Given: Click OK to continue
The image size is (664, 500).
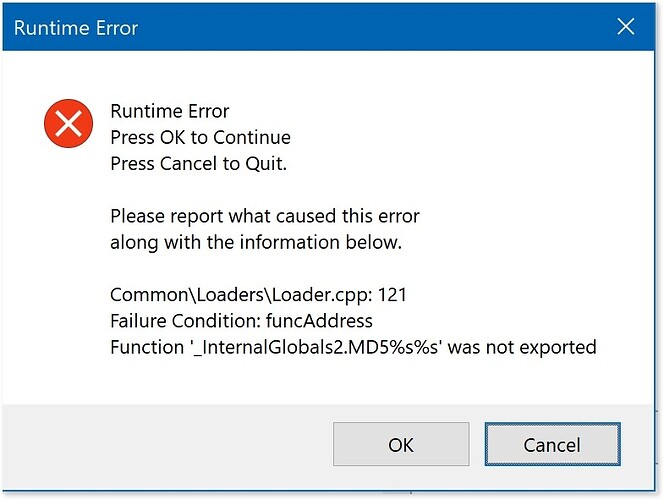Looking at the screenshot, I should [401, 444].
